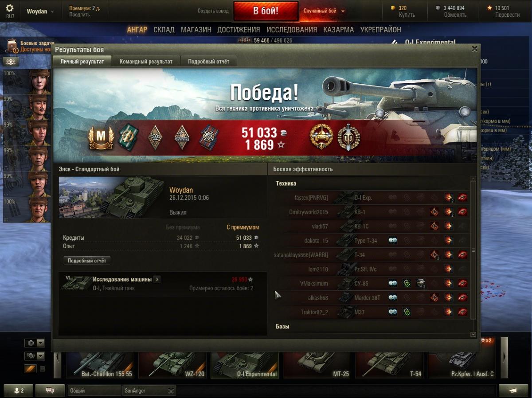Expand the globe nation filter dropdown

coord(41,343)
